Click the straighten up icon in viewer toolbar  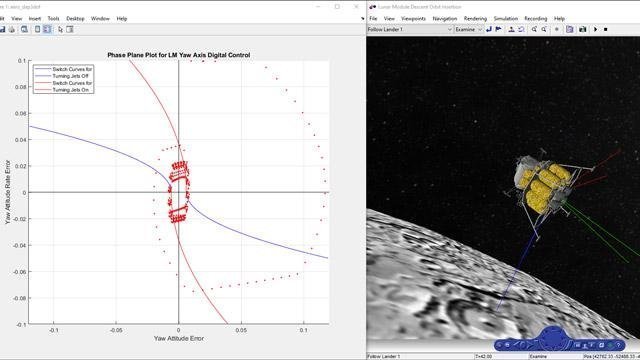pos(511,29)
